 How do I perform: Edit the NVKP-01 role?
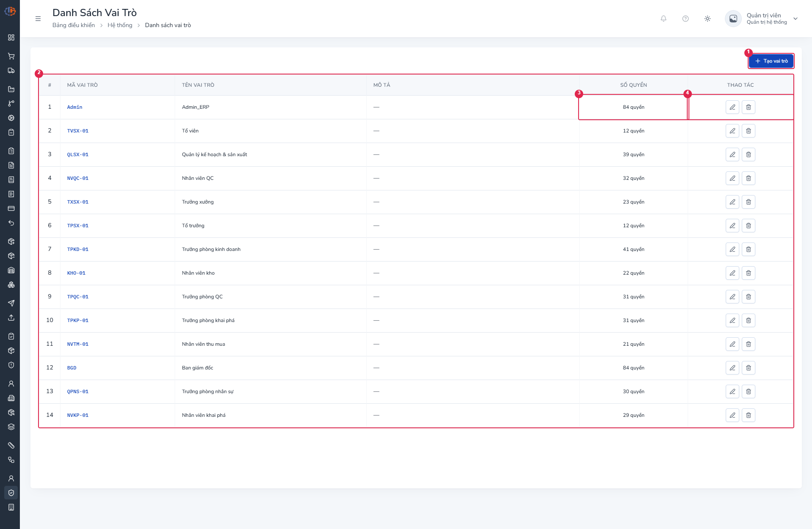[732, 415]
